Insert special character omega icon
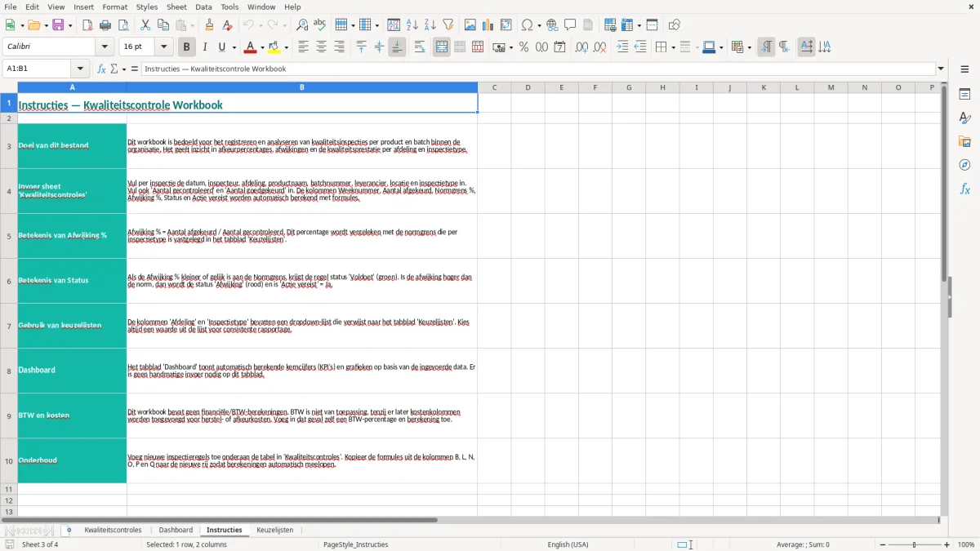This screenshot has height=551, width=980. pyautogui.click(x=528, y=25)
